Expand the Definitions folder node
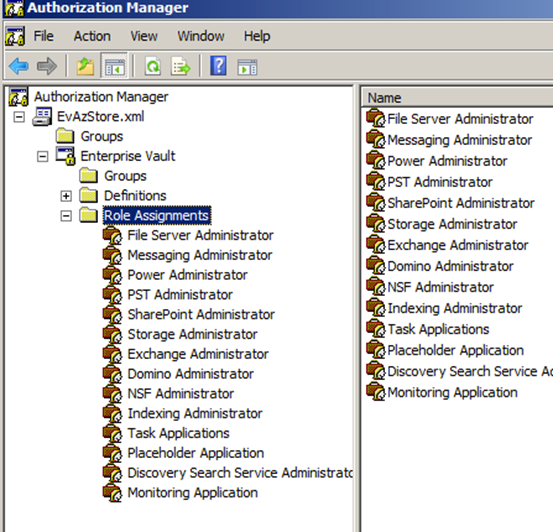553x532 pixels. 66,196
